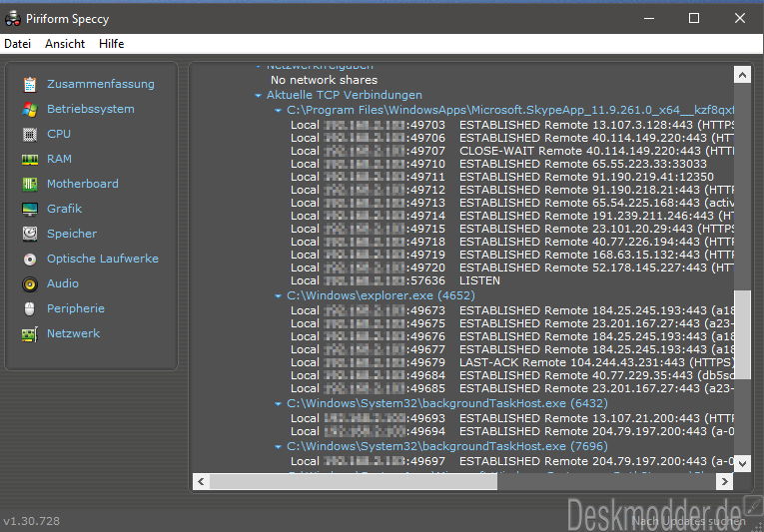
Task: Click the Speicher hard drive icon
Action: point(30,234)
